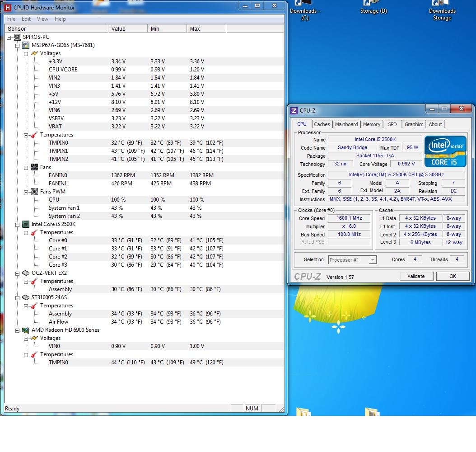
Task: Collapse the motherboard Voltages node
Action: point(26,54)
